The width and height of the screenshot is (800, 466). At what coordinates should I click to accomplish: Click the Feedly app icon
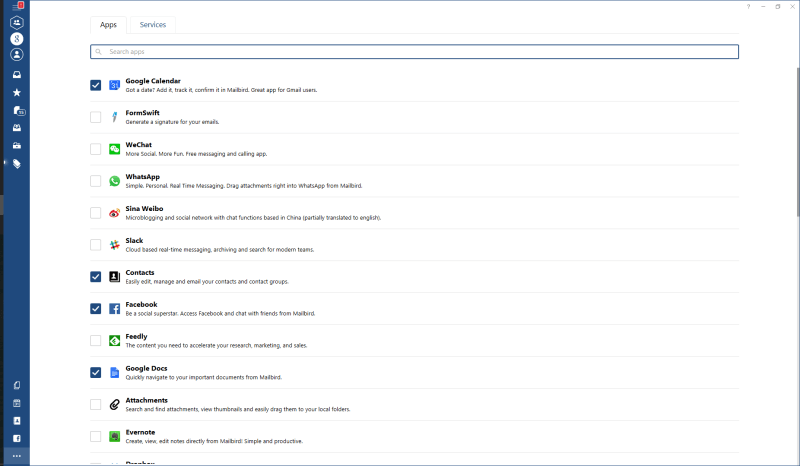pos(114,340)
